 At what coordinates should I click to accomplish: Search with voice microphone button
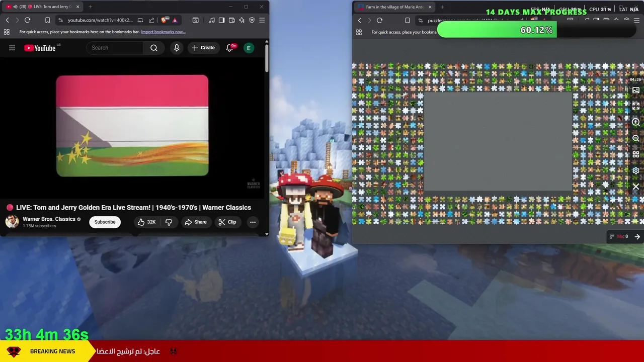177,48
